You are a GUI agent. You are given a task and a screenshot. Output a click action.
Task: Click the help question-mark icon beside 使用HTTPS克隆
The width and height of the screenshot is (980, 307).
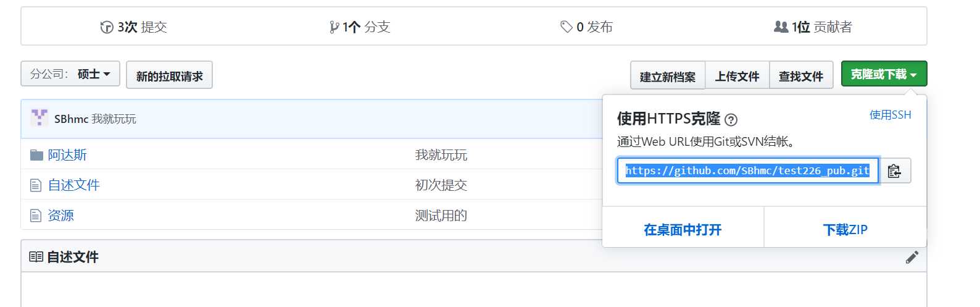point(731,120)
